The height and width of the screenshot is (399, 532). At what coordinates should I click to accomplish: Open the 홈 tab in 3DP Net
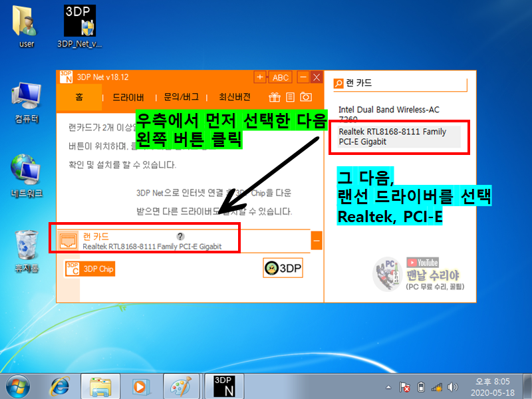[79, 97]
